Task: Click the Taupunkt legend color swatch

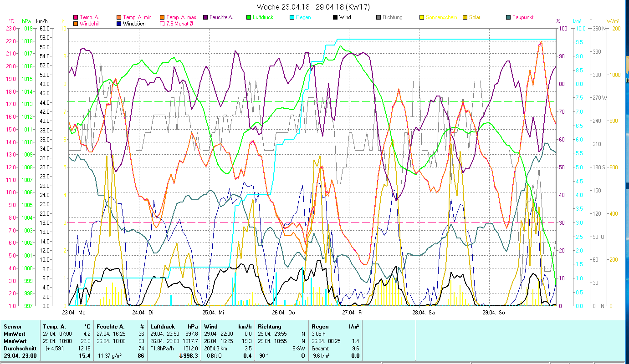Action: [x=508, y=17]
